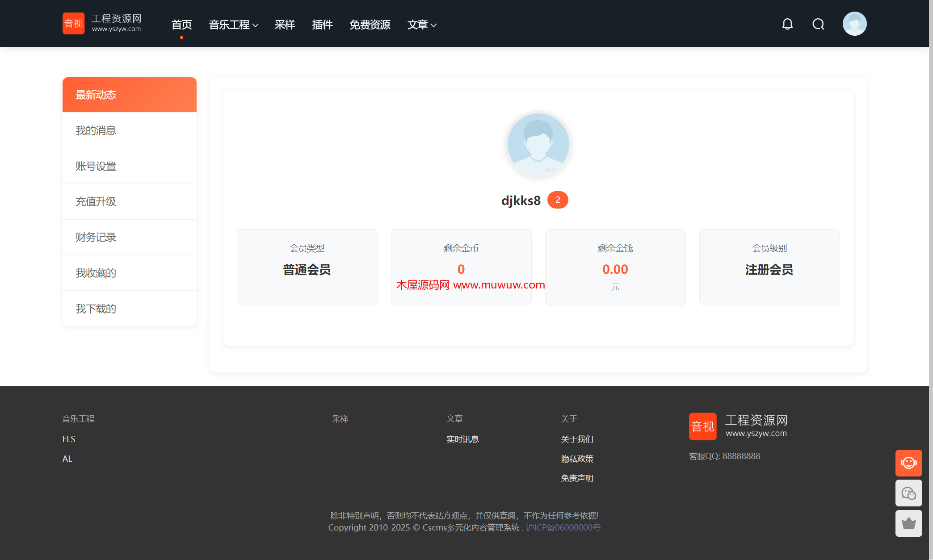Click the crown VIP floating icon
The height and width of the screenshot is (560, 933).
908,523
